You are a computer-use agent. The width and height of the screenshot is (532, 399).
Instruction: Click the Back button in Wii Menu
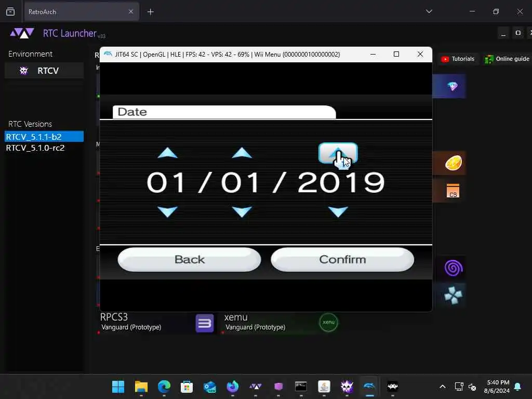(x=189, y=260)
